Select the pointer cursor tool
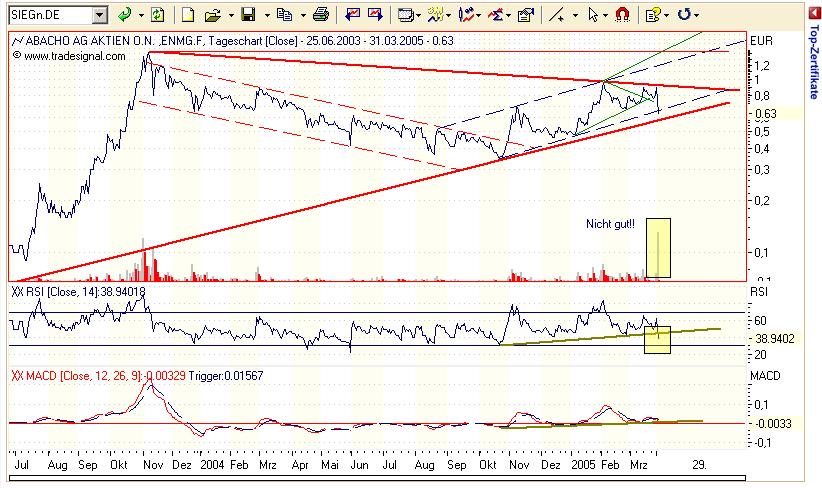The width and height of the screenshot is (822, 488). [x=593, y=15]
